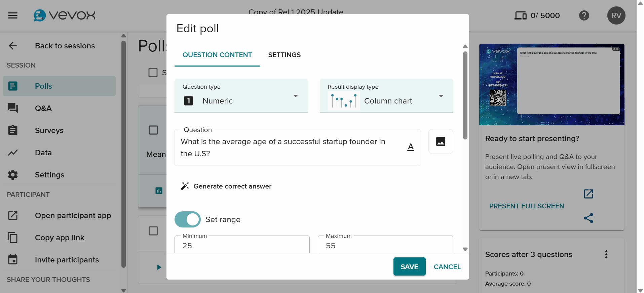The image size is (644, 293).
Task: Click the share icon in presenting card
Action: (588, 218)
